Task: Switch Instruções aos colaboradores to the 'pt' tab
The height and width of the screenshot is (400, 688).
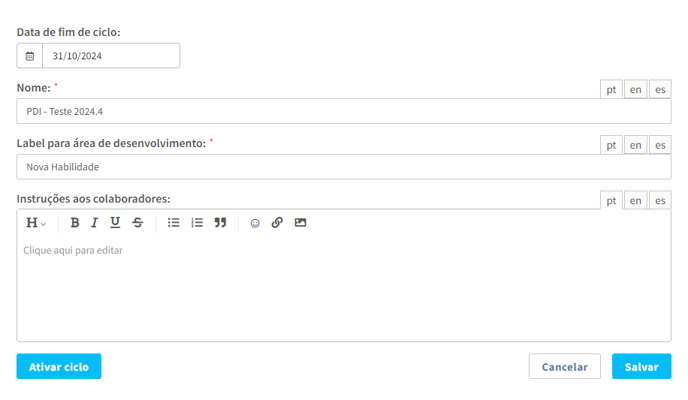Action: [x=611, y=200]
